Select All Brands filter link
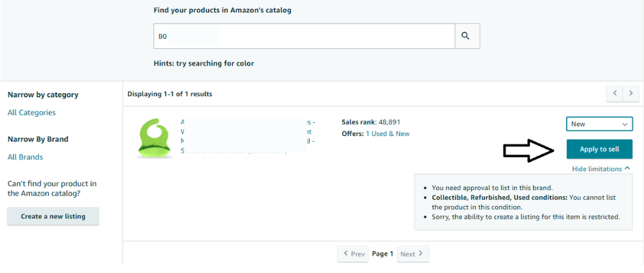This screenshot has height=273, width=644. [25, 157]
